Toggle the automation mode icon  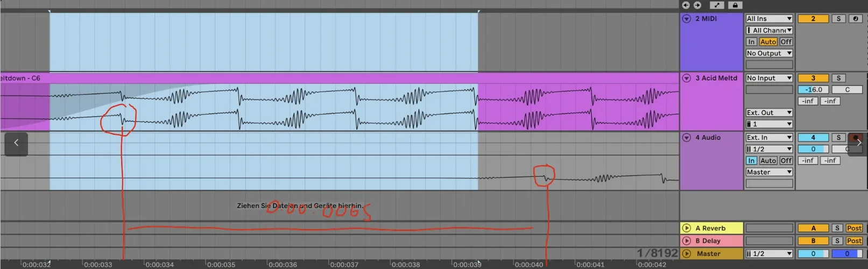coord(717,5)
